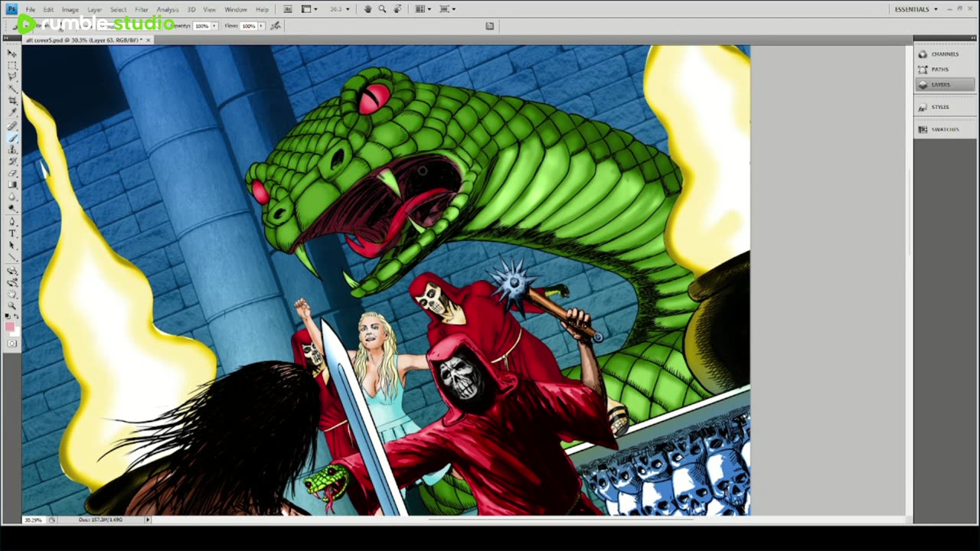
Task: Click the white background color swatch
Action: coord(15,333)
